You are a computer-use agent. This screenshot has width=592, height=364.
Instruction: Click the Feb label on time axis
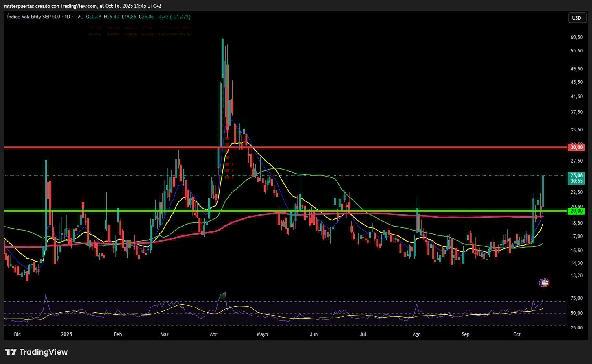tap(118, 334)
